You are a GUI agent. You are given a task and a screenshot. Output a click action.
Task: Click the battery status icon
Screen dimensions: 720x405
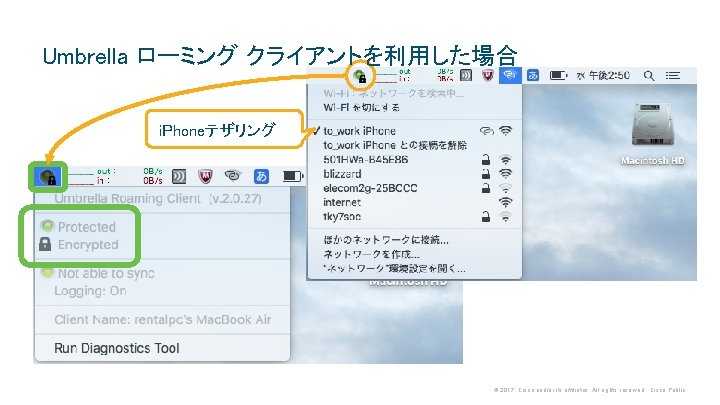[558, 75]
